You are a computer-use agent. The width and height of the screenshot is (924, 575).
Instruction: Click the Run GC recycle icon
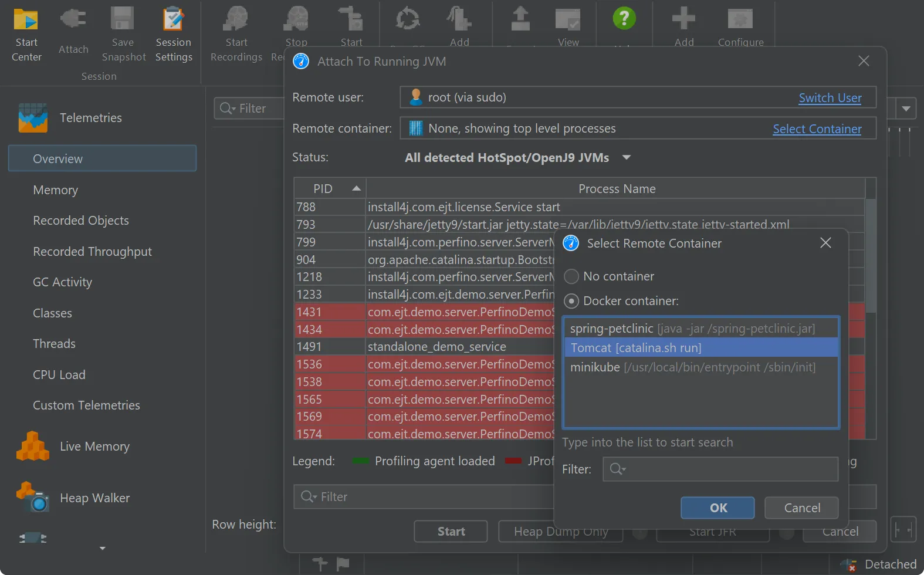pyautogui.click(x=407, y=19)
